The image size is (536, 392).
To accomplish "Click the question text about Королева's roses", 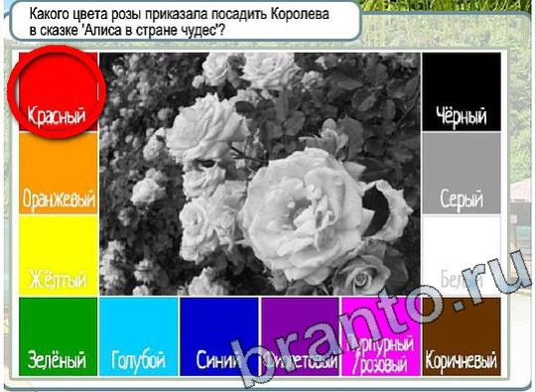I will coord(179,22).
